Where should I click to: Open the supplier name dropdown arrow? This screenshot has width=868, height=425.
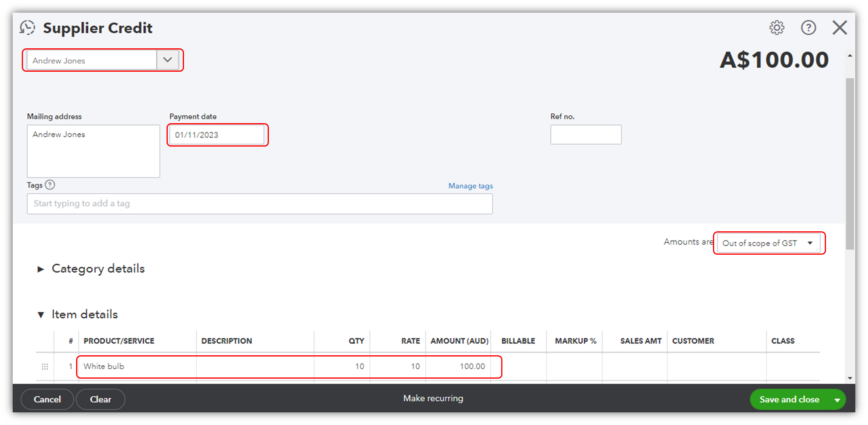(168, 60)
